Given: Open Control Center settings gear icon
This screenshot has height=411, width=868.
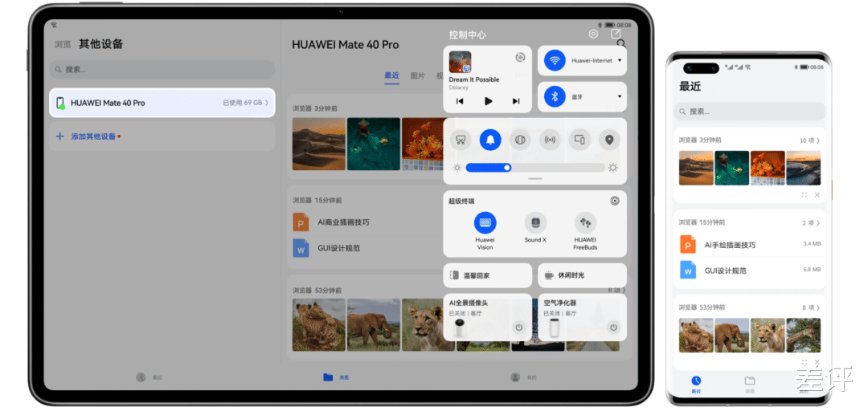Looking at the screenshot, I should (x=593, y=35).
